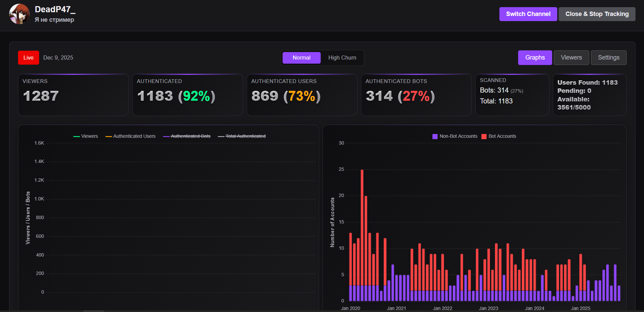Open the Graphs tab

click(535, 58)
